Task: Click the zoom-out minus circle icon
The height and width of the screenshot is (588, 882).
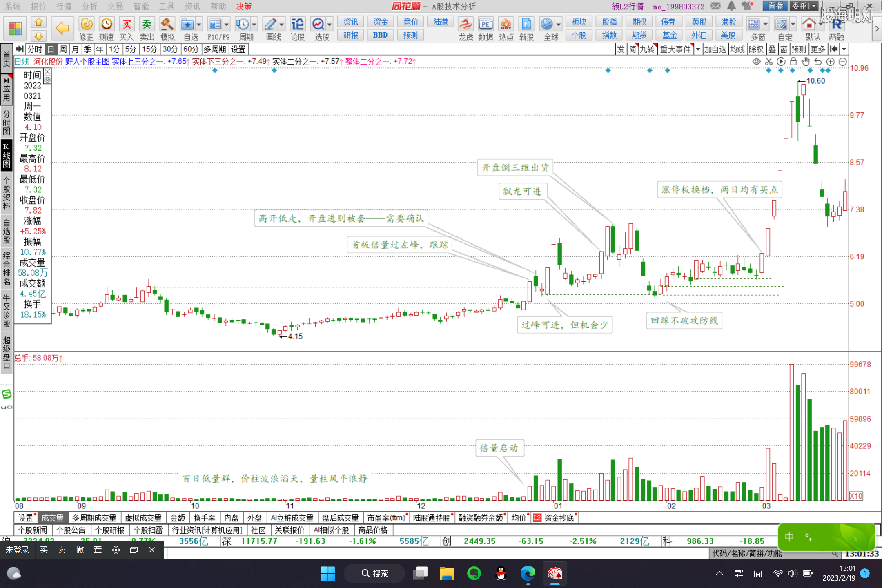Action: click(x=843, y=62)
